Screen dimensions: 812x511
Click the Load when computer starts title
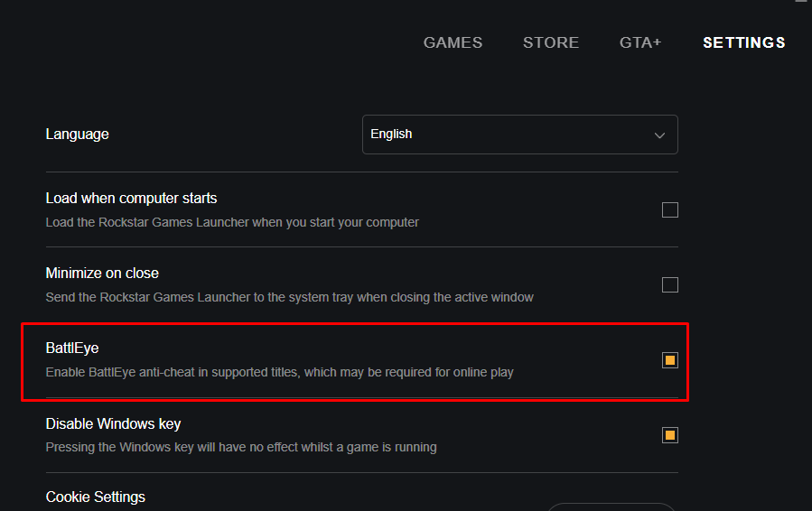tap(131, 199)
